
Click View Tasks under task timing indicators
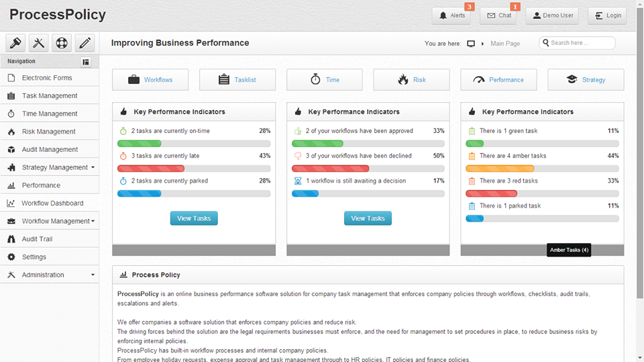[194, 218]
